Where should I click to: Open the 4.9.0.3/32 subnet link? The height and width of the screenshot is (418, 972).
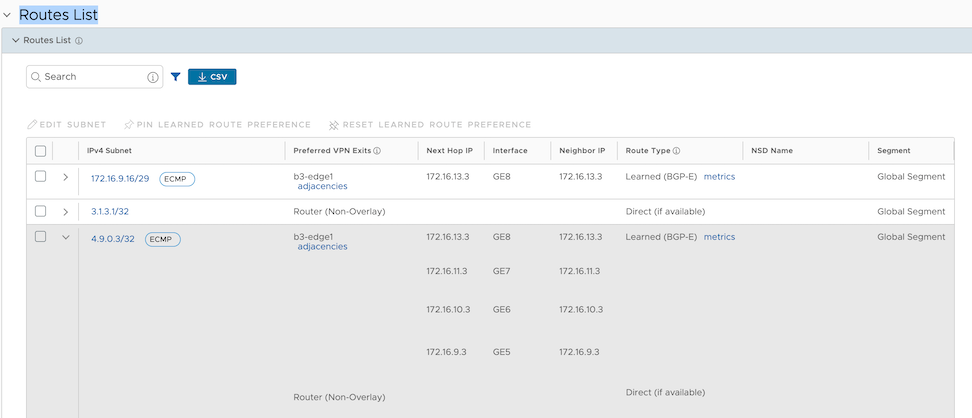(x=113, y=239)
